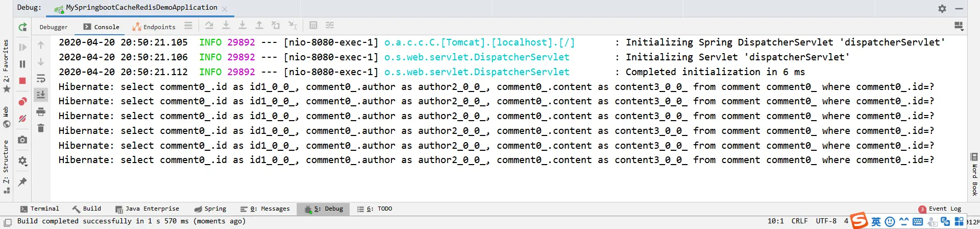Pause the running program
The height and width of the screenshot is (229, 980).
(22, 64)
